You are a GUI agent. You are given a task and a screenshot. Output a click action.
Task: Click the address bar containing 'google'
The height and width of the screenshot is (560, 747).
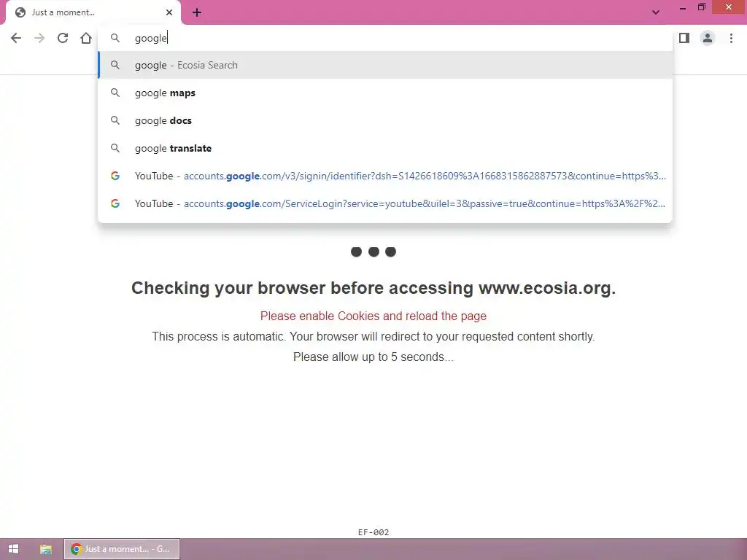pyautogui.click(x=385, y=38)
